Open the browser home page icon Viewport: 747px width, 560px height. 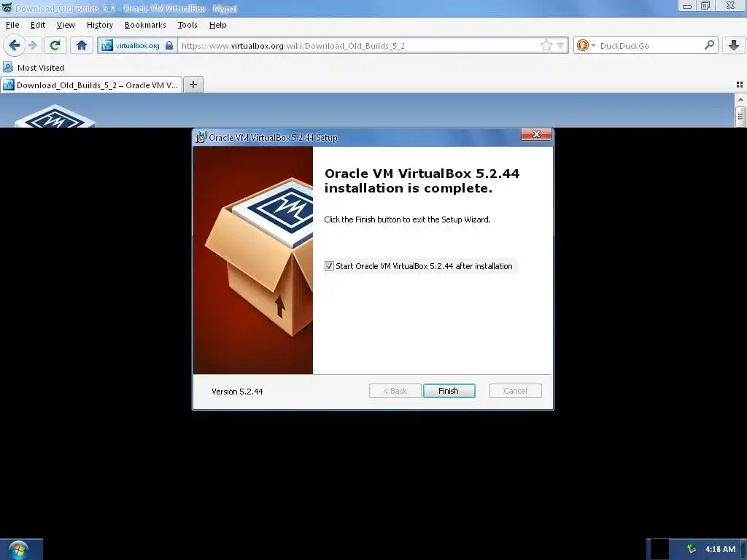pyautogui.click(x=82, y=45)
